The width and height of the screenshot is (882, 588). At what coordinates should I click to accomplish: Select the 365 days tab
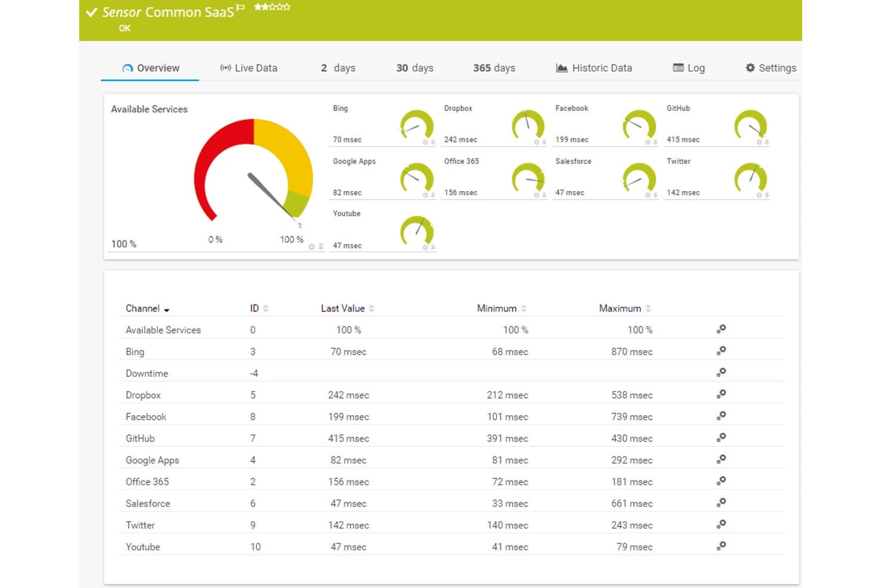494,68
